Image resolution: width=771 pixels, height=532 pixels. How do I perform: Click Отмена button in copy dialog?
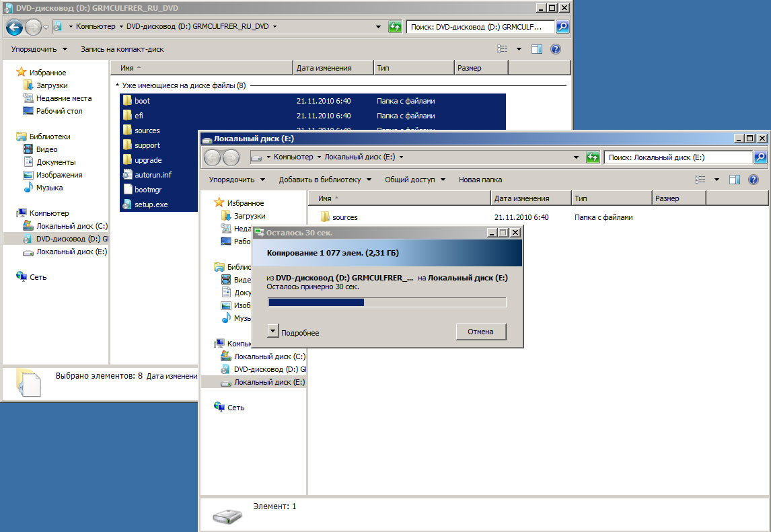click(480, 332)
